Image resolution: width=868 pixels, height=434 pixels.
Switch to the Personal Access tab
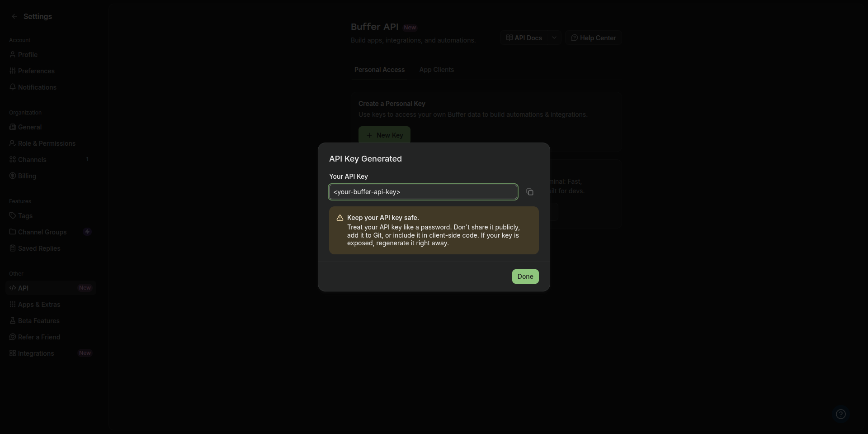pyautogui.click(x=379, y=70)
